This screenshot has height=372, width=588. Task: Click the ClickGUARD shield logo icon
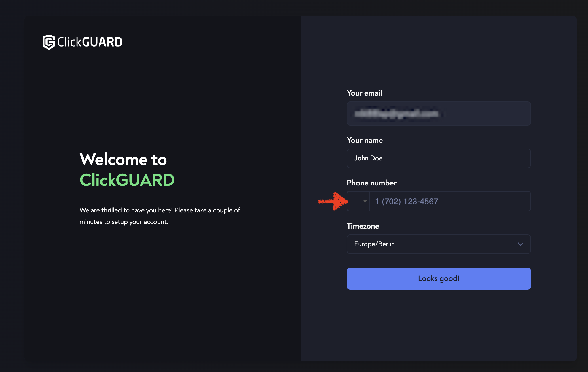tap(49, 42)
